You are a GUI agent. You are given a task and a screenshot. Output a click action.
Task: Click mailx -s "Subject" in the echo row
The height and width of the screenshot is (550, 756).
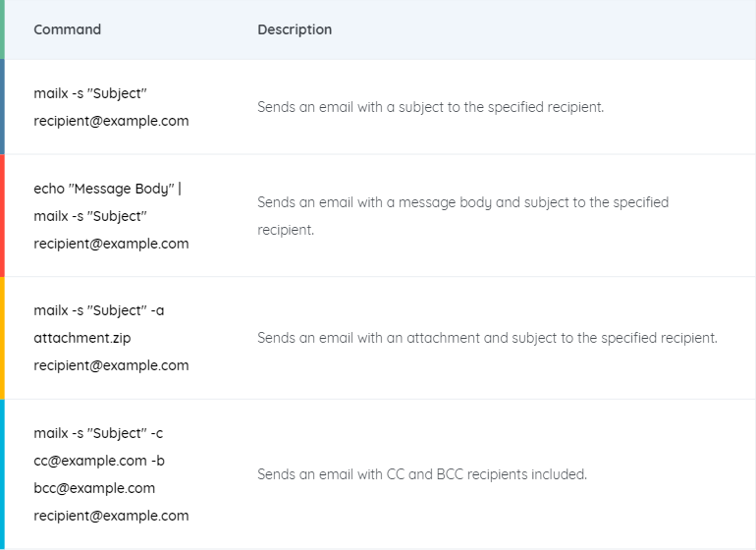click(90, 216)
